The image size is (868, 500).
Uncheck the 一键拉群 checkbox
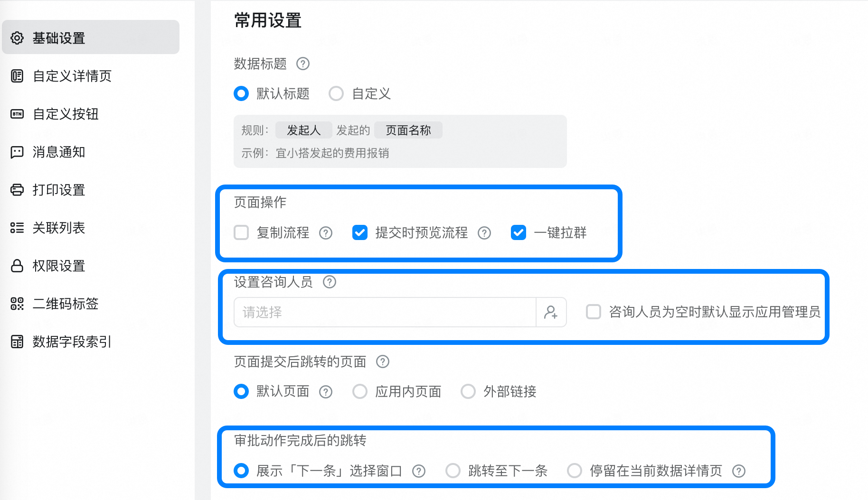click(519, 232)
